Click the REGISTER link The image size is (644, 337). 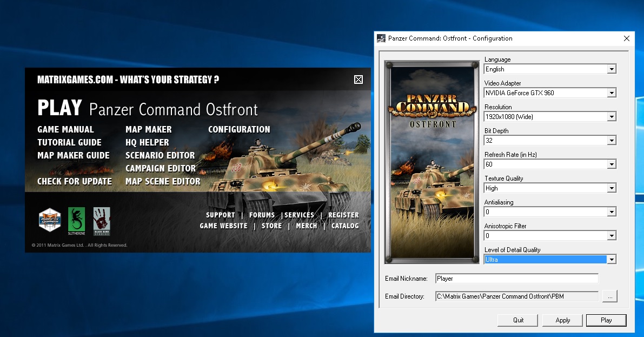[343, 215]
